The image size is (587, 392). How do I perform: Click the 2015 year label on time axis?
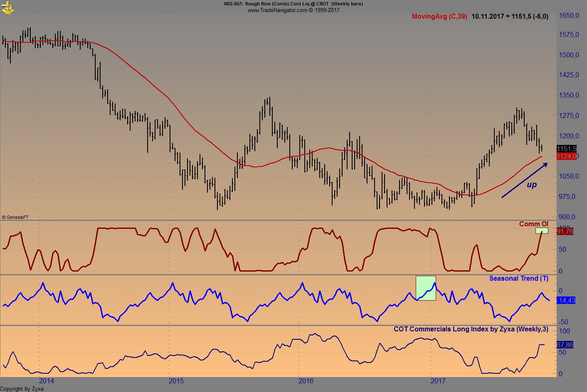176,381
